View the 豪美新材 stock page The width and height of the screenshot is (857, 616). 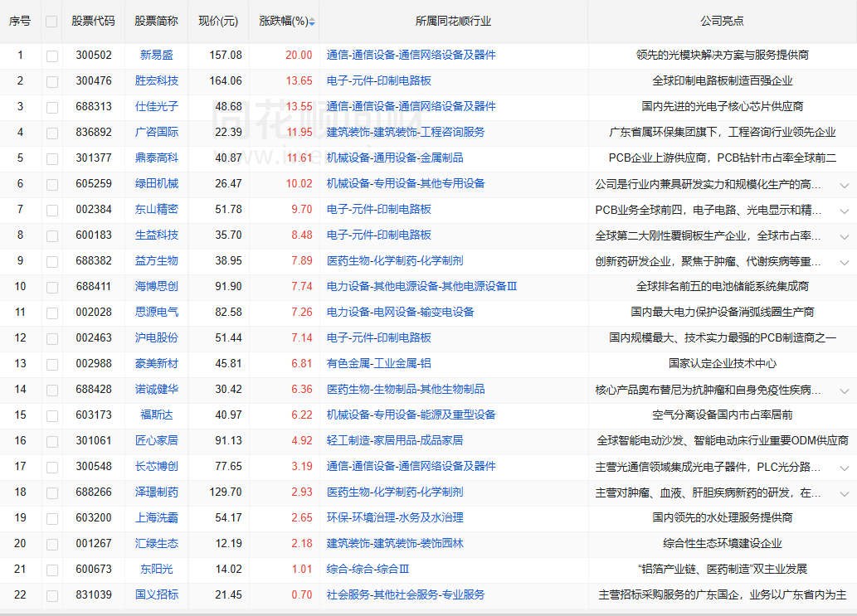pos(156,363)
